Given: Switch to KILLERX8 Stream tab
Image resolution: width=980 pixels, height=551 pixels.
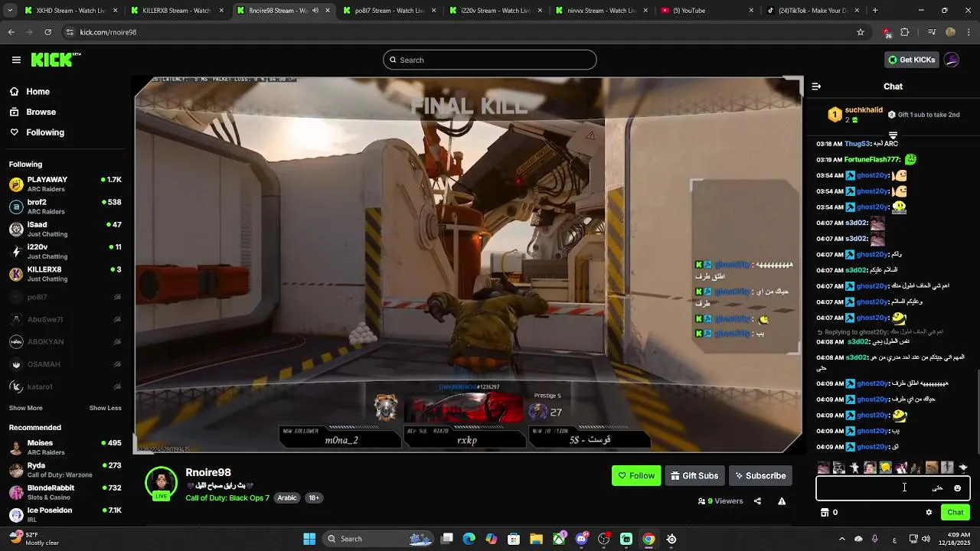Looking at the screenshot, I should [x=175, y=11].
